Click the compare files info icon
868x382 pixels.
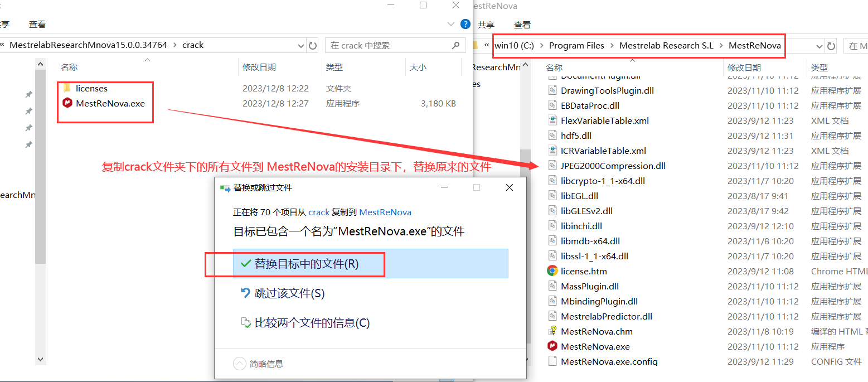245,323
